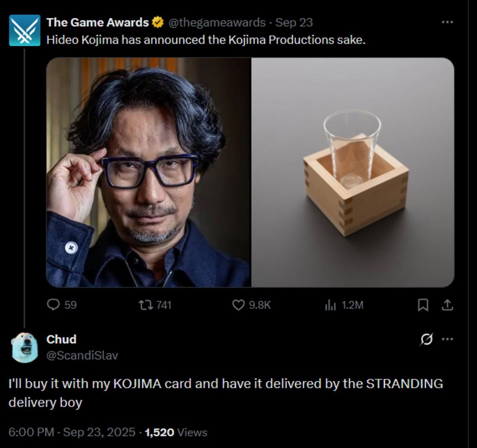Open Grok icon on Chud's reply

point(426,339)
